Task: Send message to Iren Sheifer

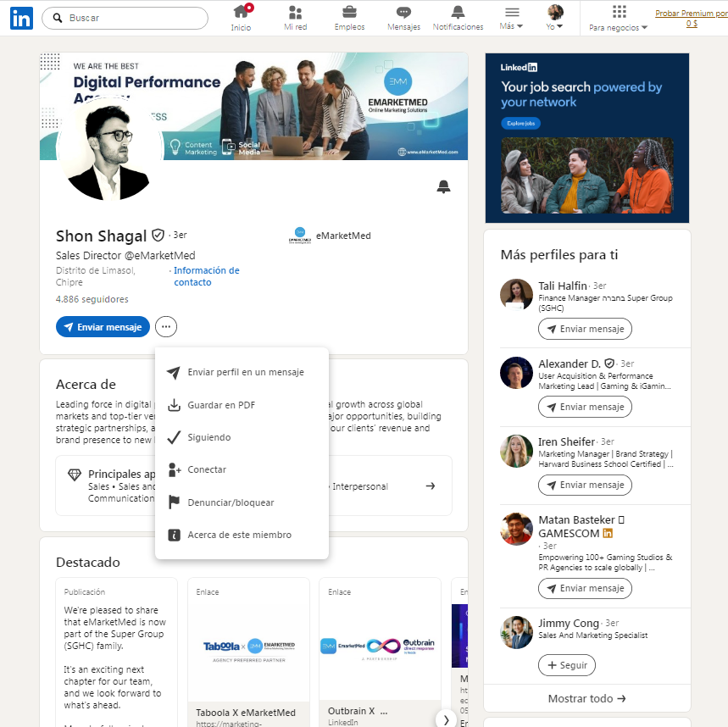Action: [585, 485]
